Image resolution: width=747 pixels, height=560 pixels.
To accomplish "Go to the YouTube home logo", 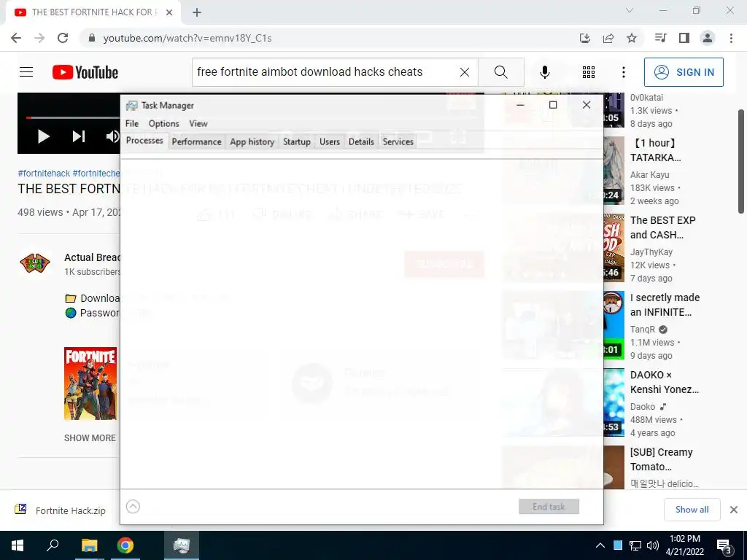I will pos(85,72).
